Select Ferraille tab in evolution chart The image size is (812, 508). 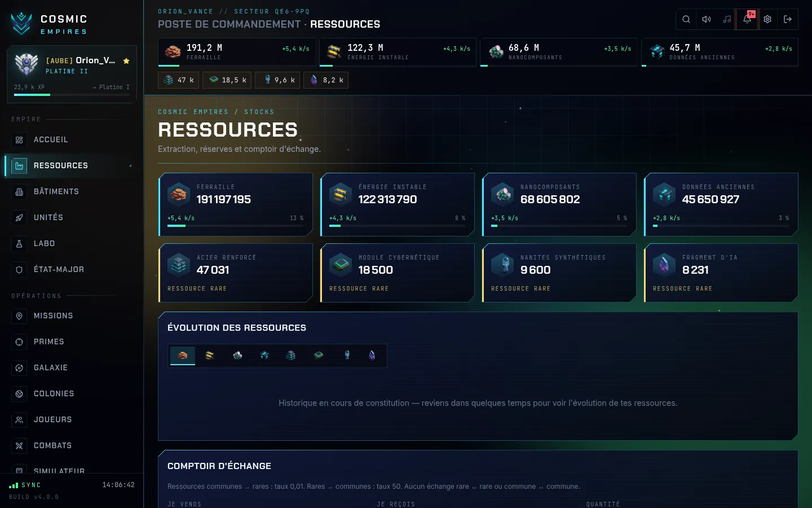[x=183, y=356]
